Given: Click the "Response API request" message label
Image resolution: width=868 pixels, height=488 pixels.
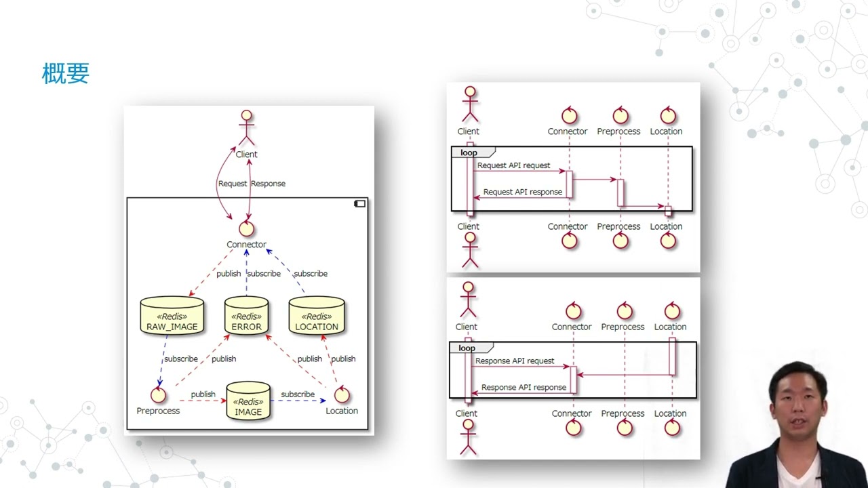Looking at the screenshot, I should tap(515, 361).
